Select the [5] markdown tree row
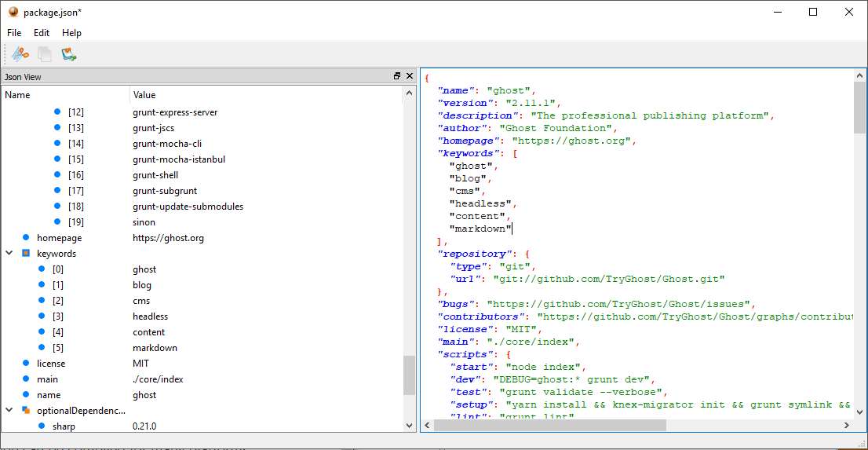 [202, 348]
